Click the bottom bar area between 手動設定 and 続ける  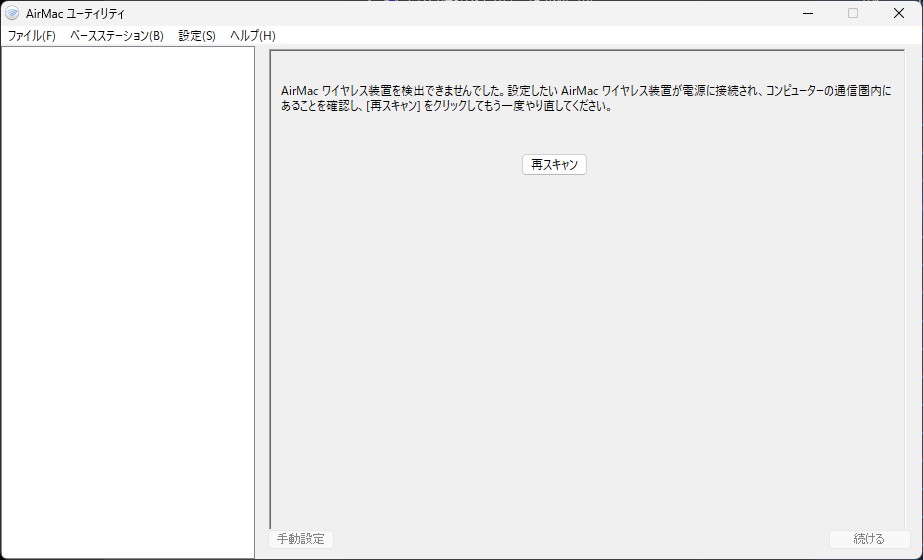(x=580, y=539)
